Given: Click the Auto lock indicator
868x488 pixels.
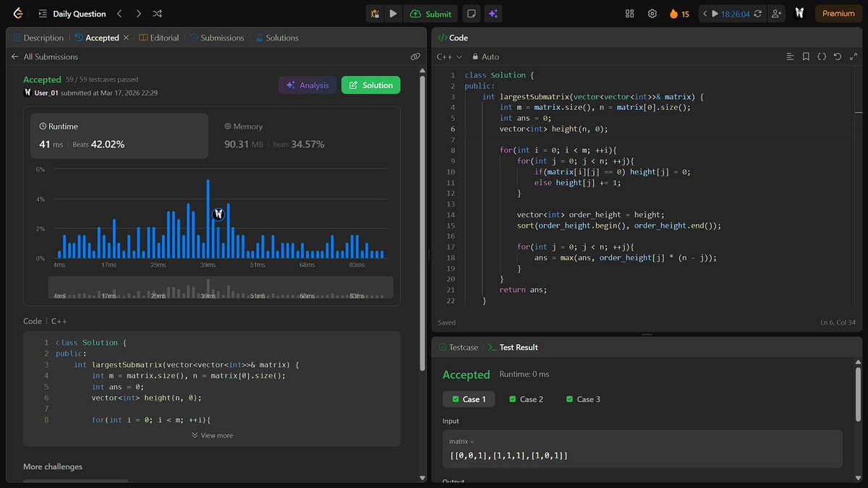Looking at the screenshot, I should point(485,56).
